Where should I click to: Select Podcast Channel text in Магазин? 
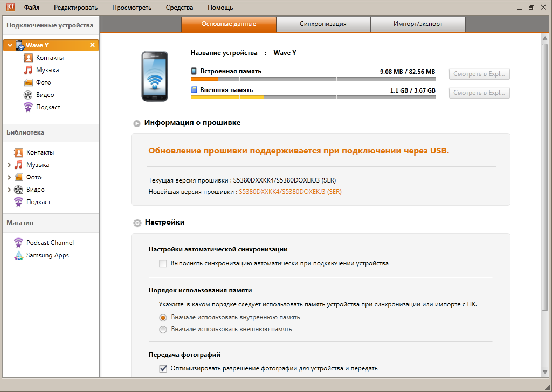[50, 243]
